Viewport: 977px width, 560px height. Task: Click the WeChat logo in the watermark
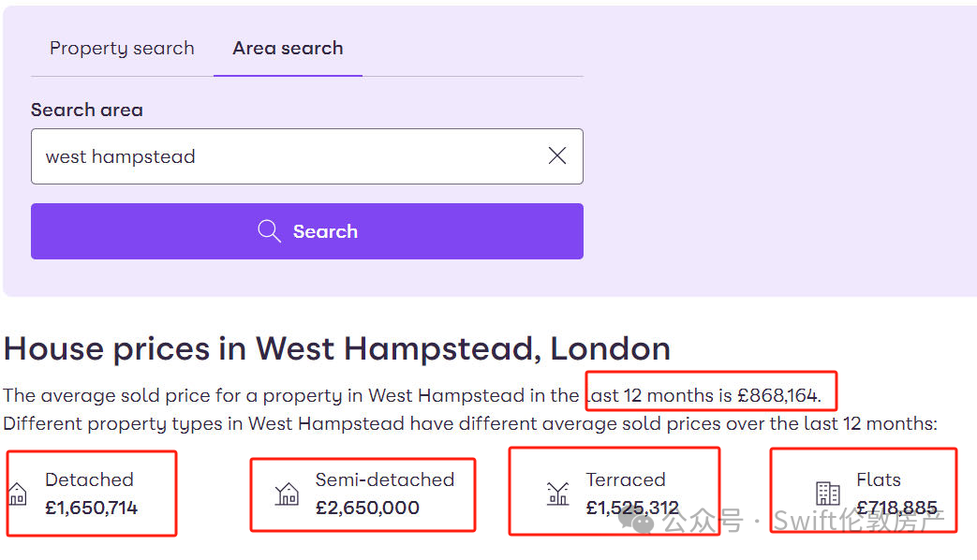(x=636, y=521)
